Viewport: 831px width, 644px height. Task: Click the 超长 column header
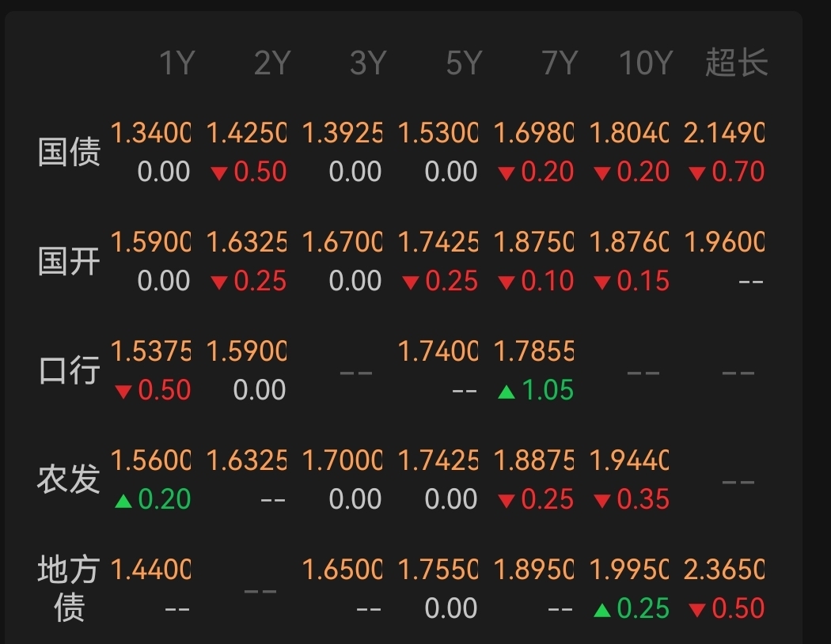click(736, 63)
